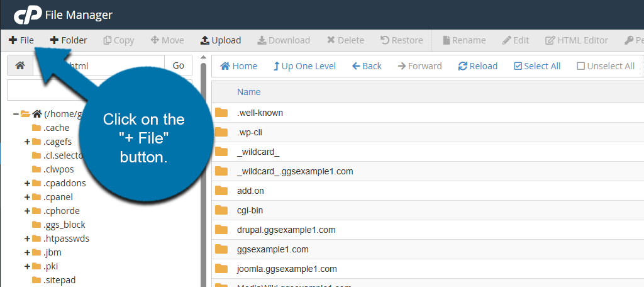Click the Upload icon in toolbar
644x287 pixels.
tap(220, 40)
